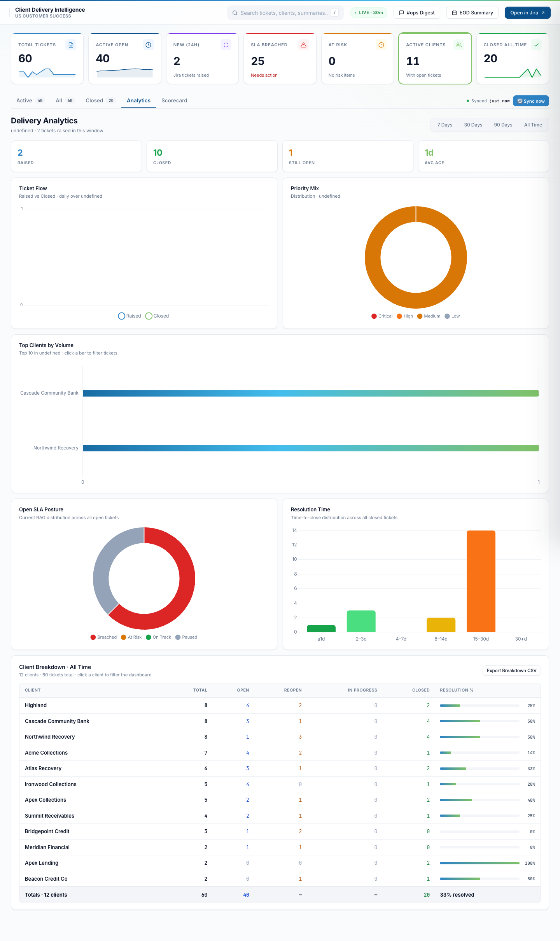Screen dimensions: 560x941
Task: Toggle the Closed series in Ticket Flow legend
Action: [157, 316]
